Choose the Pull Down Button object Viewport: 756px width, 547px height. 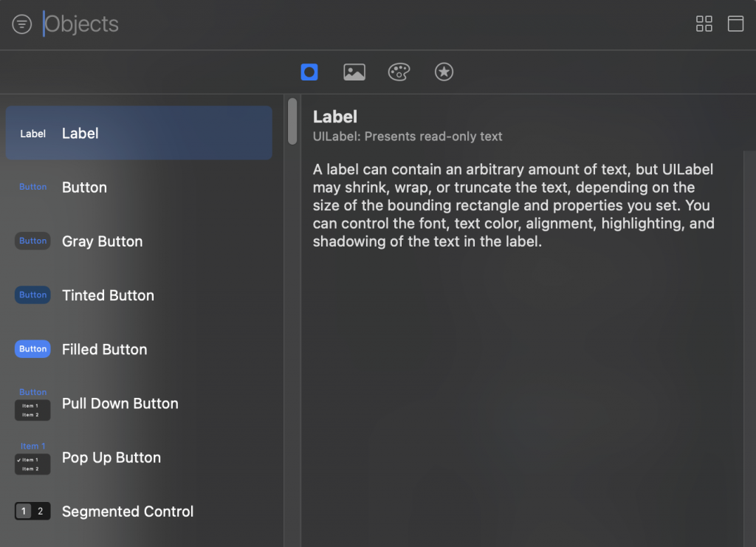[x=139, y=404]
